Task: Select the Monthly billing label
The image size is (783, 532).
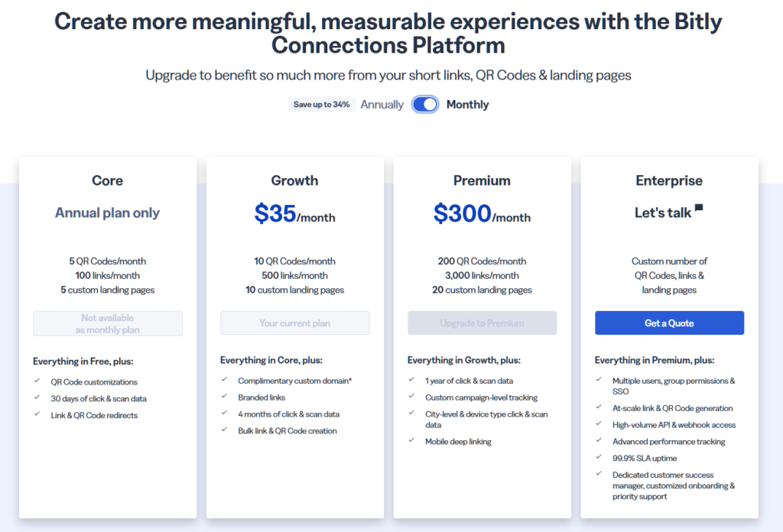Action: click(x=467, y=105)
